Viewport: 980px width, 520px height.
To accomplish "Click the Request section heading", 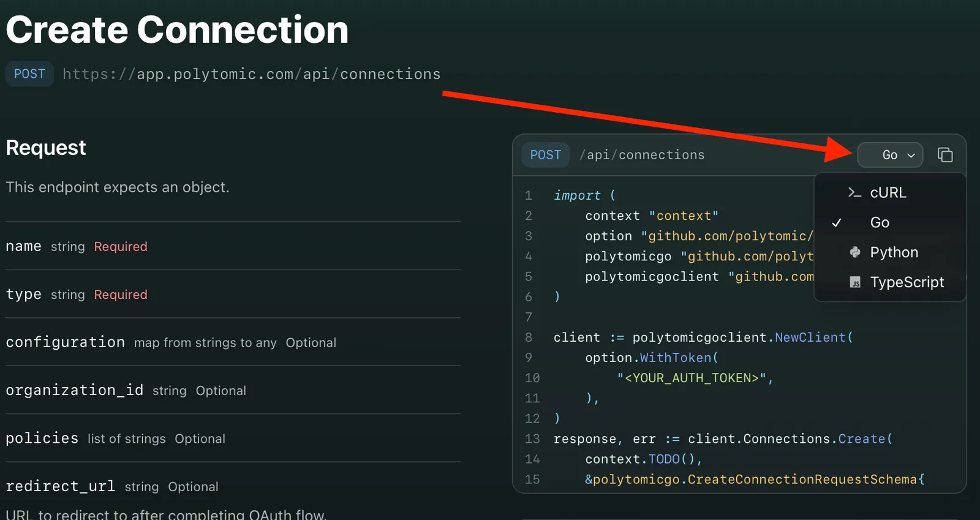I will (x=46, y=148).
